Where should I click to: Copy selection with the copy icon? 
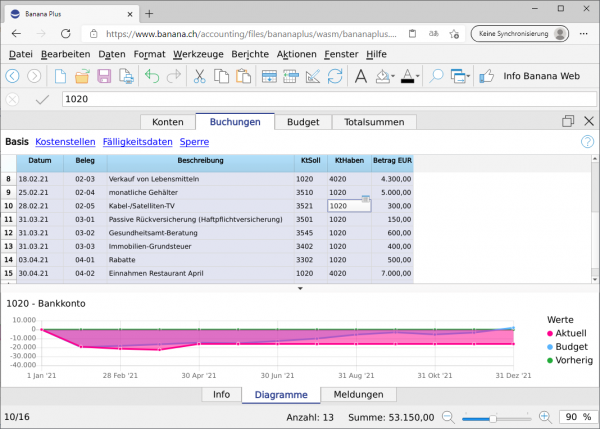click(221, 76)
